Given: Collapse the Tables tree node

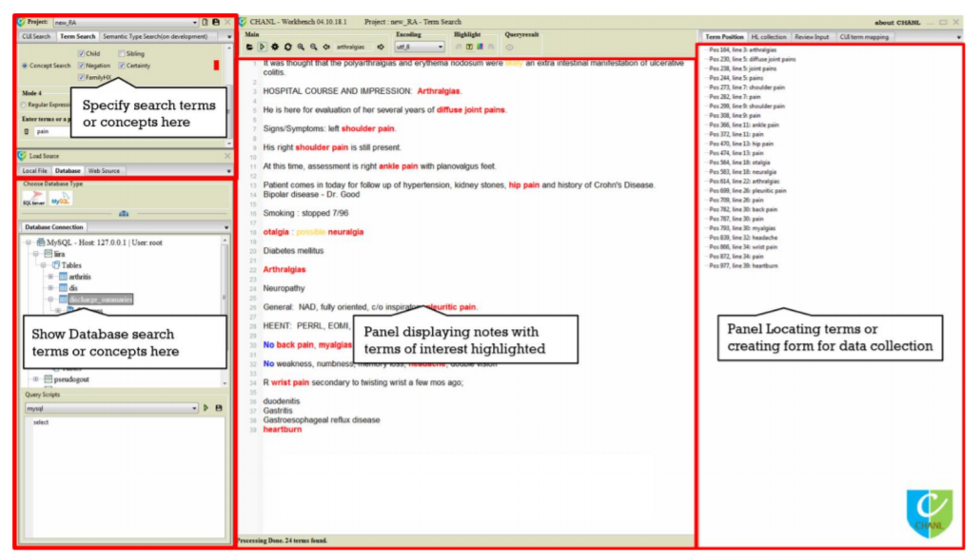Looking at the screenshot, I should coord(43,265).
